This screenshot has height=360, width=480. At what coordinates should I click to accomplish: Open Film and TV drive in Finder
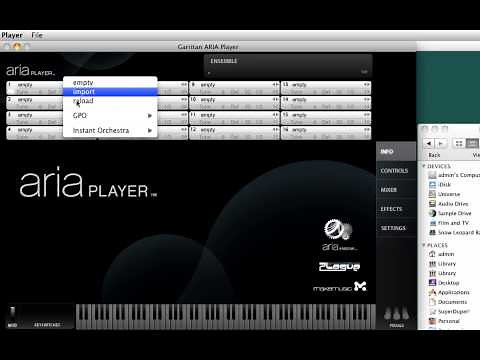pyautogui.click(x=449, y=223)
